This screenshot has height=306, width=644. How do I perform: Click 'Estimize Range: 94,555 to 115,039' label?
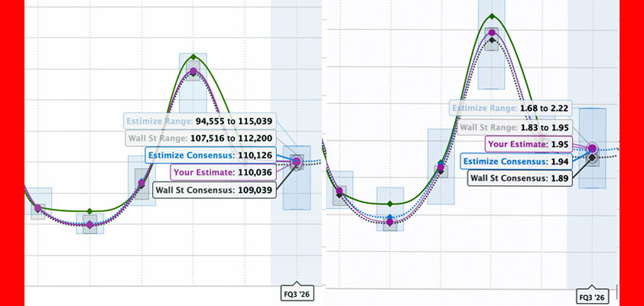[x=200, y=122]
